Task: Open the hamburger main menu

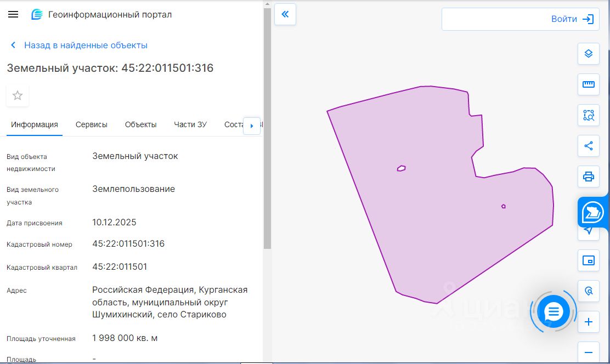Action: click(x=13, y=15)
